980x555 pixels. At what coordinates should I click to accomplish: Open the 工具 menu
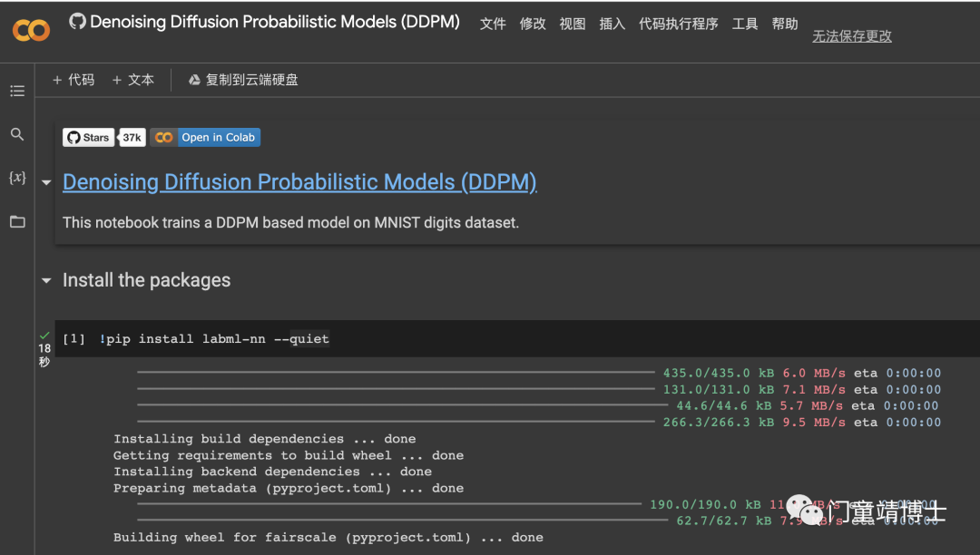pyautogui.click(x=745, y=24)
